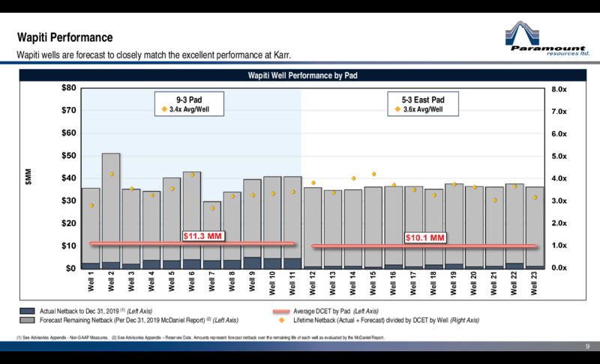This screenshot has width=600, height=364.
Task: Click the 'Wapiti Performance' slide title
Action: [64, 37]
